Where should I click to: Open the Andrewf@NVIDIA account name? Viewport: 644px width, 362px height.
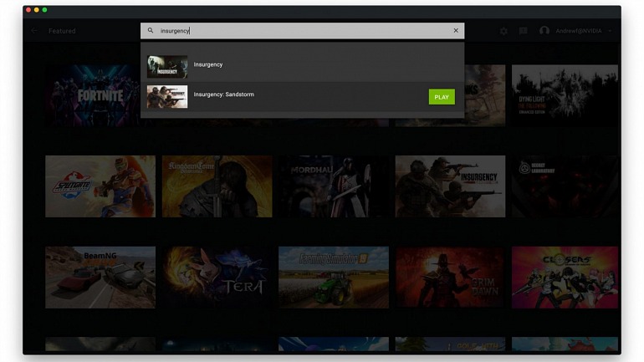[578, 31]
